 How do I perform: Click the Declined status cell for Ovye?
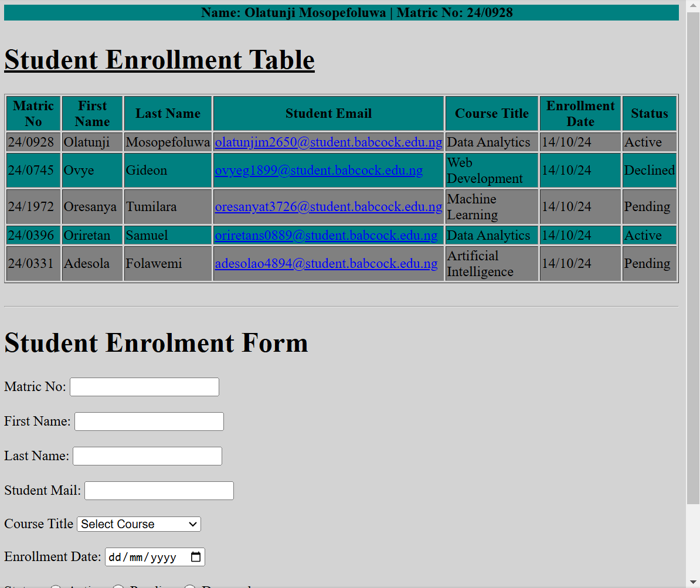pos(649,171)
